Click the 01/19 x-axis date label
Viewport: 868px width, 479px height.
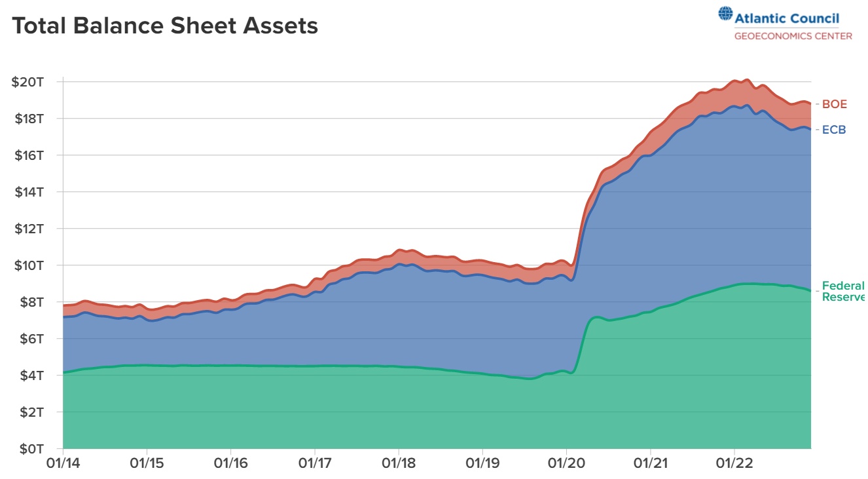click(x=482, y=463)
